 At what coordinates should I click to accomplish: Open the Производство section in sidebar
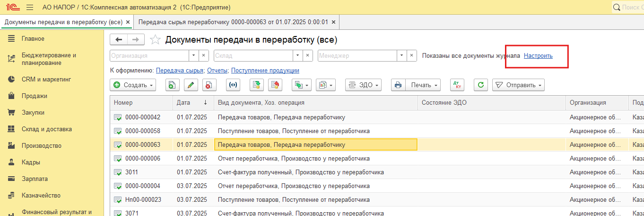(x=41, y=146)
